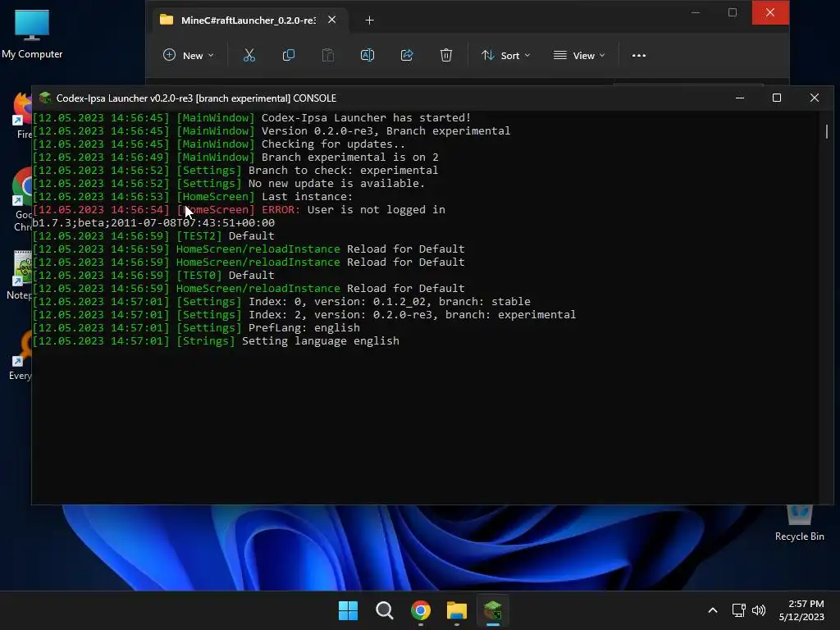
Task: Open the New dropdown in File Explorer
Action: tap(189, 55)
